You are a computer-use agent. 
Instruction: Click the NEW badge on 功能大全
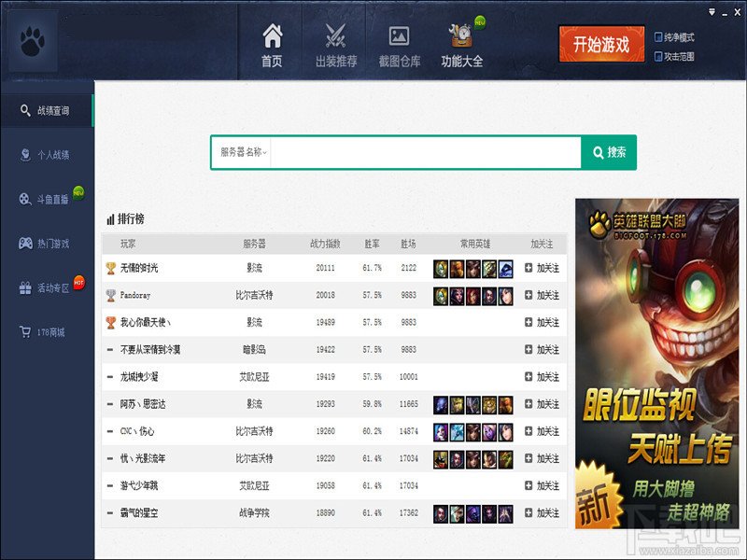click(480, 22)
